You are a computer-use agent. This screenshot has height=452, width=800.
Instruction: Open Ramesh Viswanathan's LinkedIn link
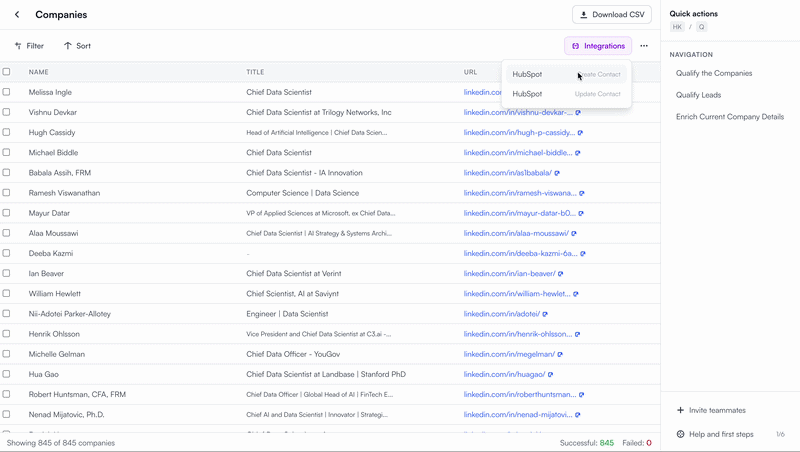click(x=520, y=193)
